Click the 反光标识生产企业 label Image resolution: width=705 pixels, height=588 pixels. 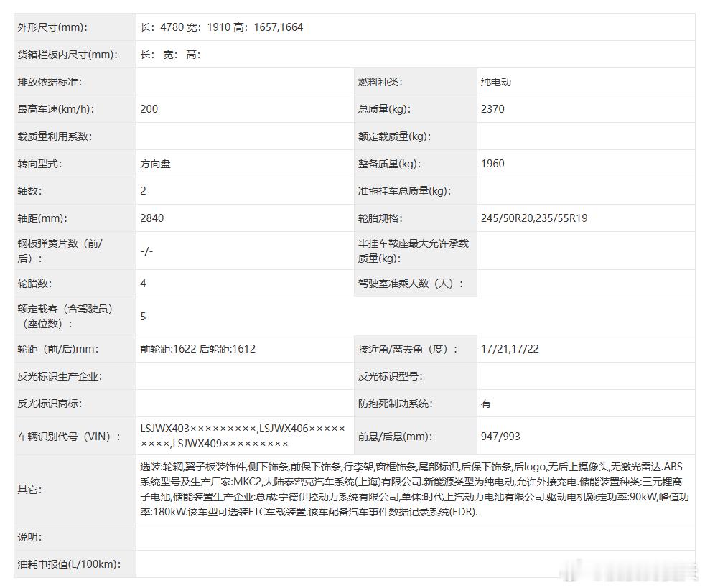point(60,376)
